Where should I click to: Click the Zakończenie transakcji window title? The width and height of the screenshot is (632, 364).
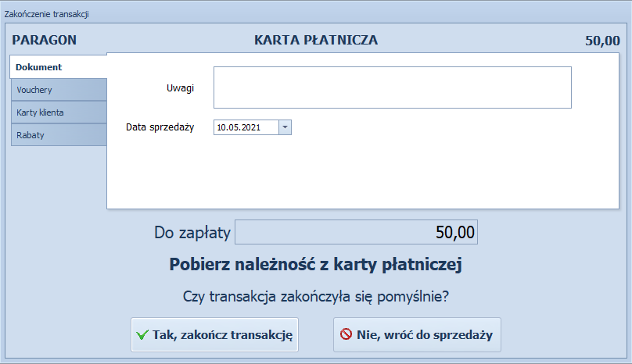tap(47, 15)
